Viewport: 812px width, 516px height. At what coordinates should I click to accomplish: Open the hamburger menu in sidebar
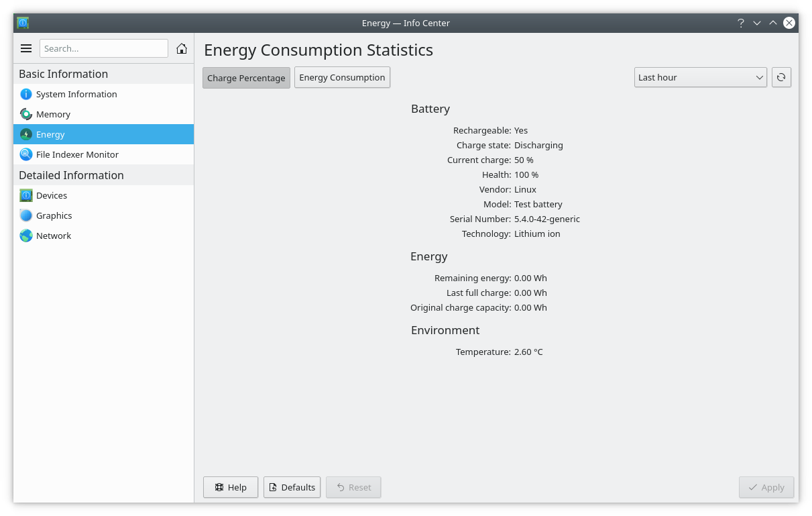click(26, 48)
